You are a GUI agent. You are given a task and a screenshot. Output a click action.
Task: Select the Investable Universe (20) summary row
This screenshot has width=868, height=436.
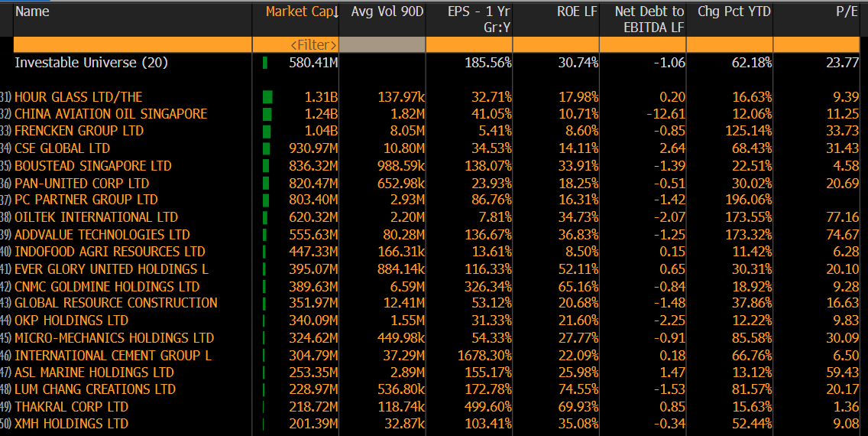point(436,63)
